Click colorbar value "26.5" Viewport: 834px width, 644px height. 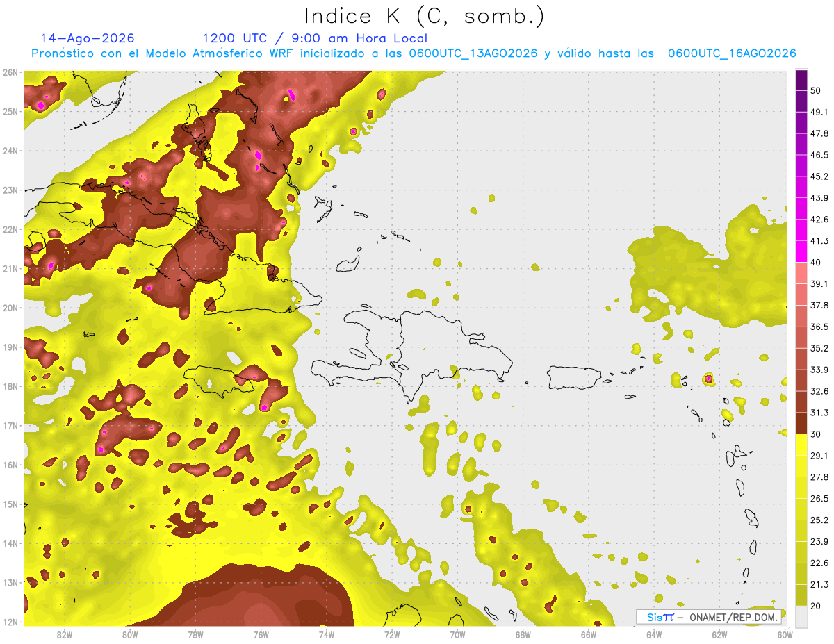point(819,499)
